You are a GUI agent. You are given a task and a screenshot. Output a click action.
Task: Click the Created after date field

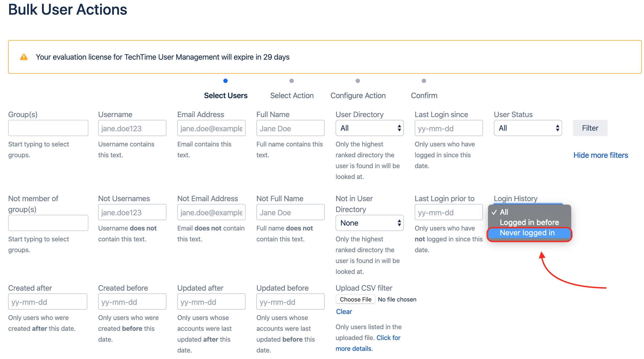[48, 301]
